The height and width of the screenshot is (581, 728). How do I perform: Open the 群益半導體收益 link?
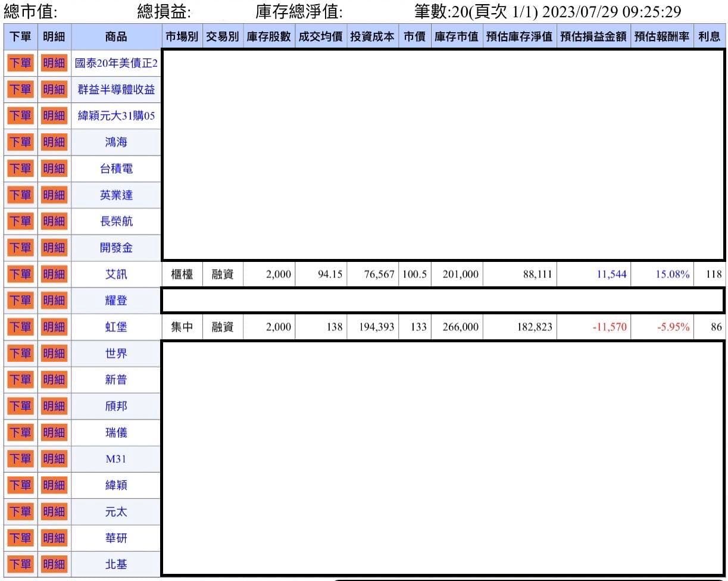(116, 89)
